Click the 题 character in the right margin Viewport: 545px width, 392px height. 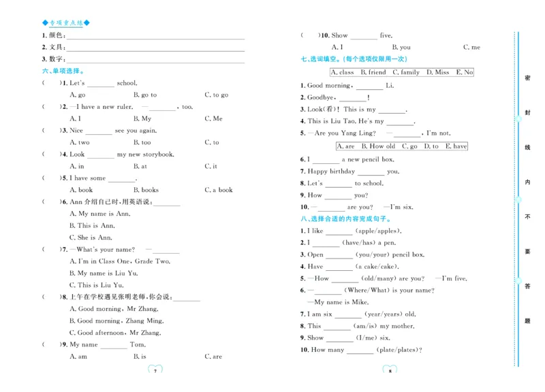527,321
